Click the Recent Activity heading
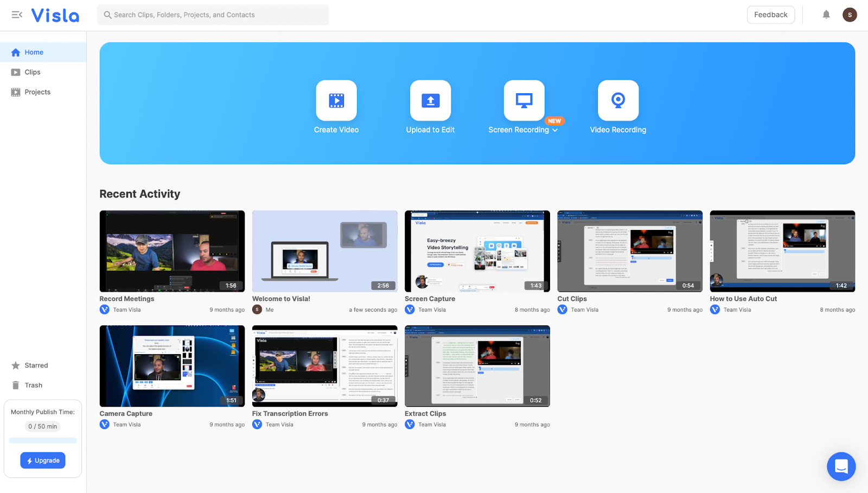 coord(140,194)
